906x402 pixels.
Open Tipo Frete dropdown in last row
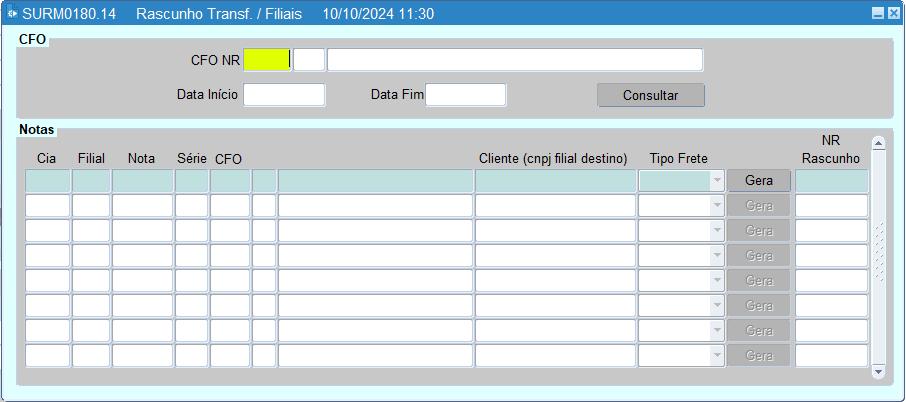click(716, 356)
